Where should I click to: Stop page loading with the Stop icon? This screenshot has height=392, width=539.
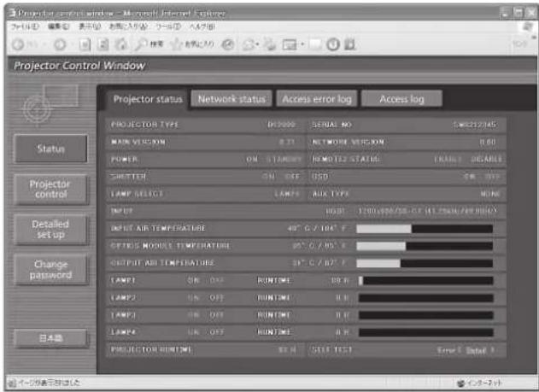pyautogui.click(x=85, y=44)
